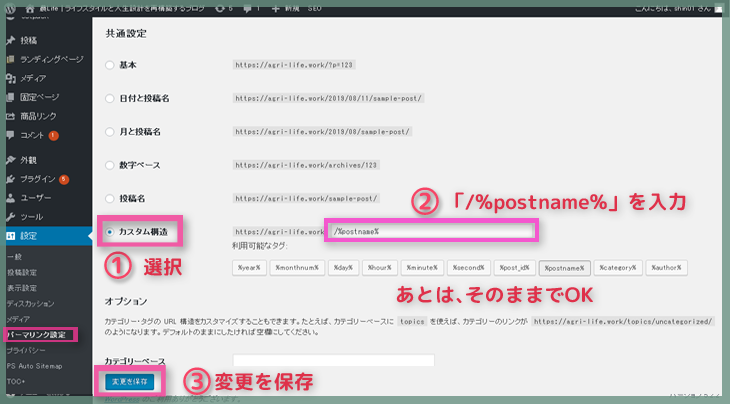The height and width of the screenshot is (404, 730).
Task: Insert the %monthnum% tag button
Action: click(x=297, y=268)
